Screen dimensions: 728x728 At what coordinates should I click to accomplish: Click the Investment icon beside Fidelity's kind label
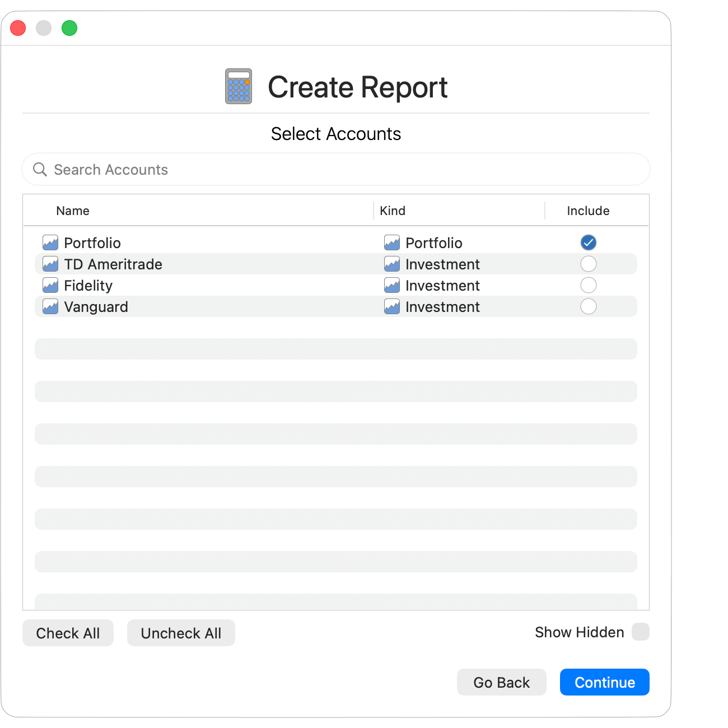[392, 285]
